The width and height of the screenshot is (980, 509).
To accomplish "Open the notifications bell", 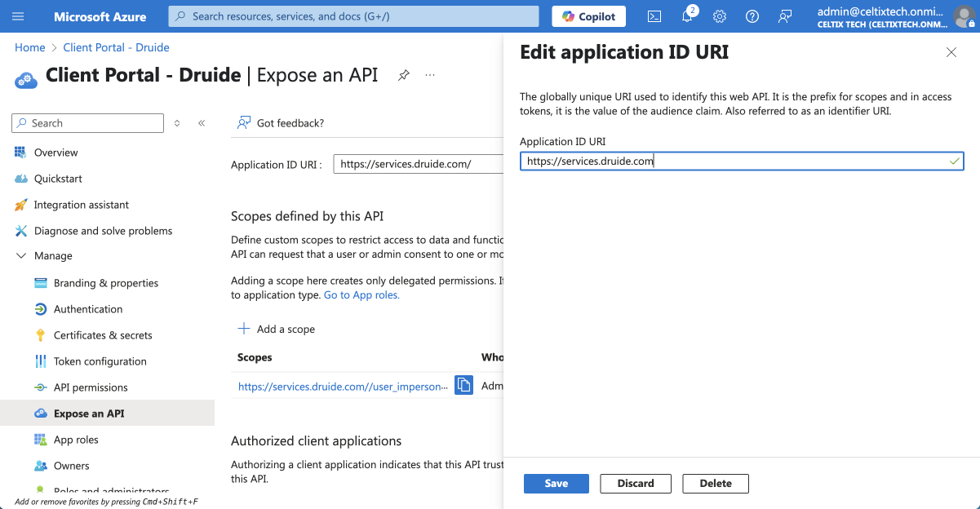I will click(687, 16).
